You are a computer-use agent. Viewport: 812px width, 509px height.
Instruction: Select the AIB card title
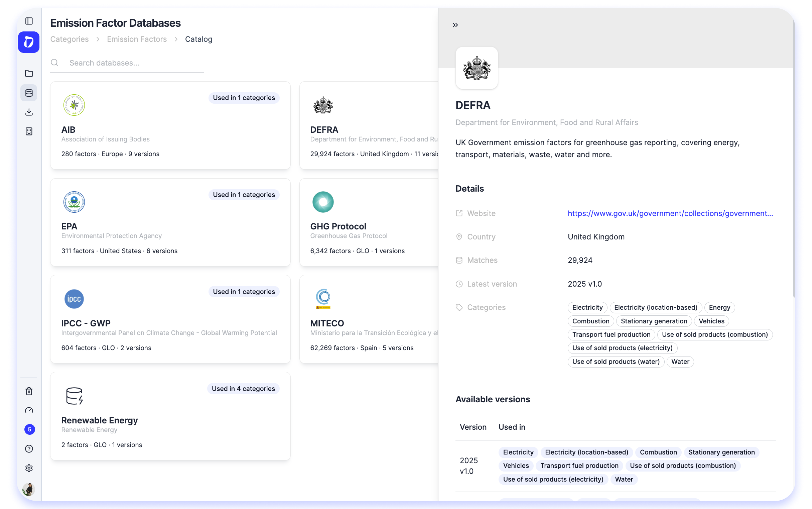tap(68, 130)
